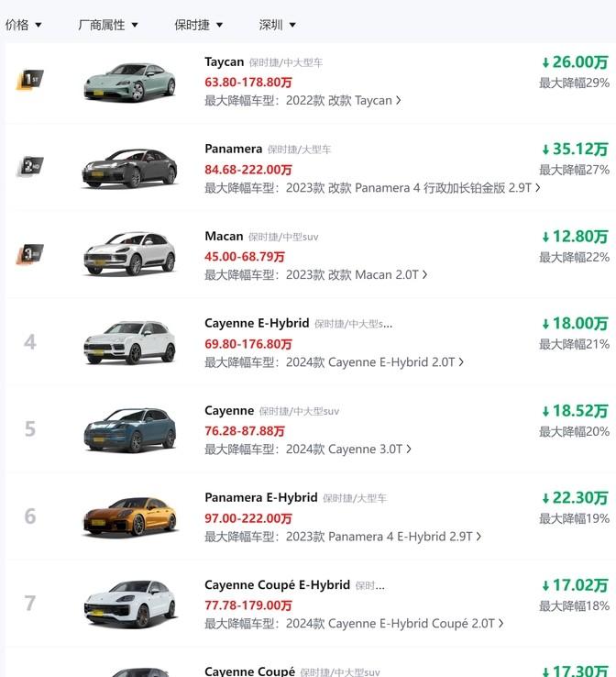This screenshot has height=677, width=616.
Task: Select the Cayenne Coupé E-Hybrid title
Action: [x=277, y=584]
